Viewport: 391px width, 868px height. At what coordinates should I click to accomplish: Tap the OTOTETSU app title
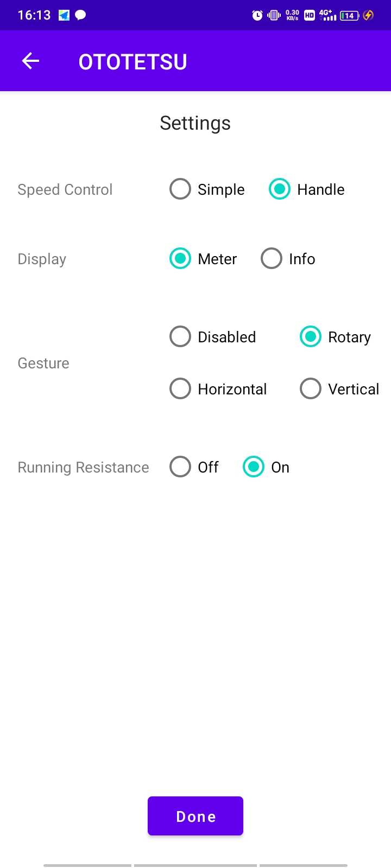(133, 62)
